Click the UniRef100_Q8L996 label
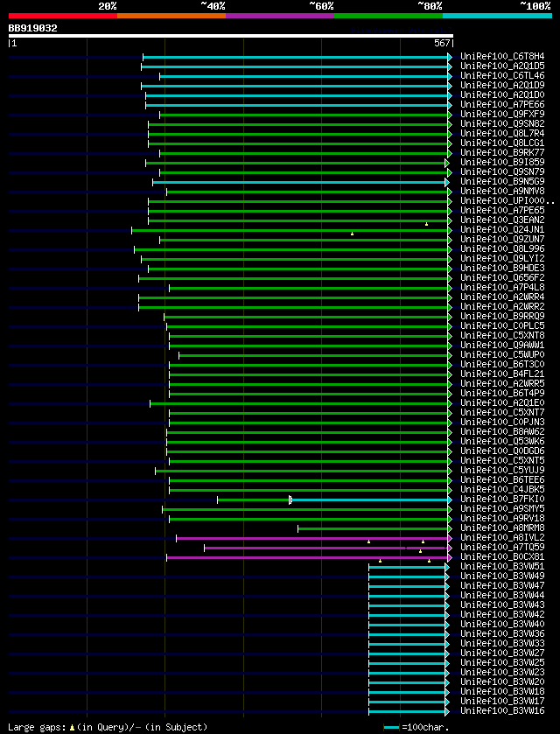The image size is (560, 734). [x=502, y=249]
